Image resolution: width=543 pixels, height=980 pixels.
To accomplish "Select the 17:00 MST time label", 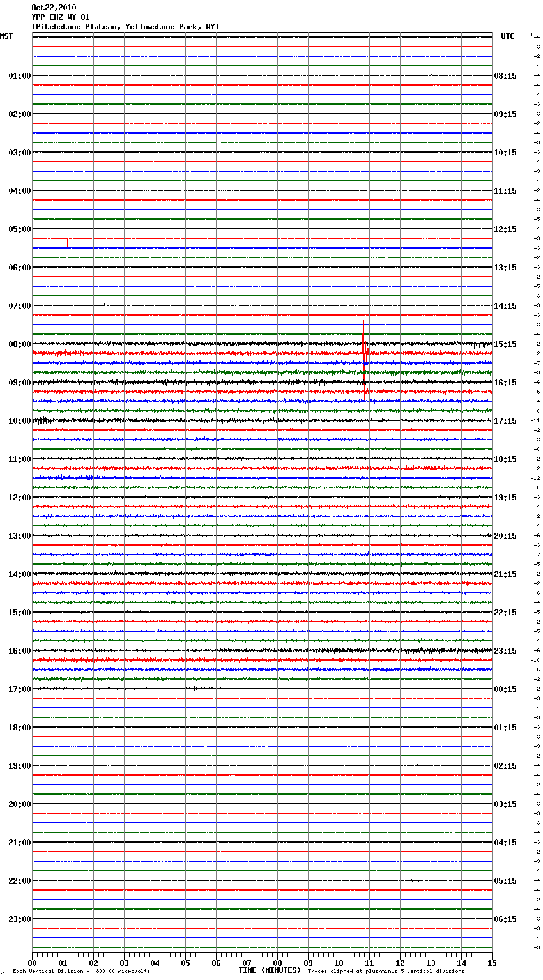I will pos(20,689).
